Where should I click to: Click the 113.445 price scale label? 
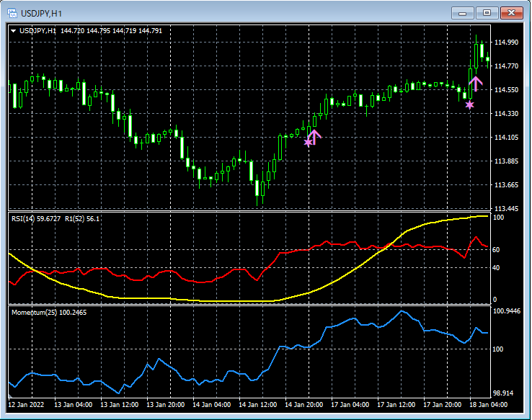[x=506, y=208]
